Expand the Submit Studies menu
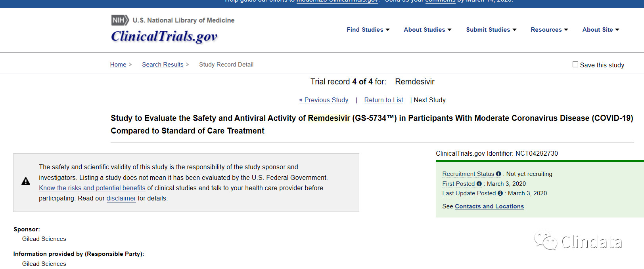The width and height of the screenshot is (644, 269). point(491,30)
